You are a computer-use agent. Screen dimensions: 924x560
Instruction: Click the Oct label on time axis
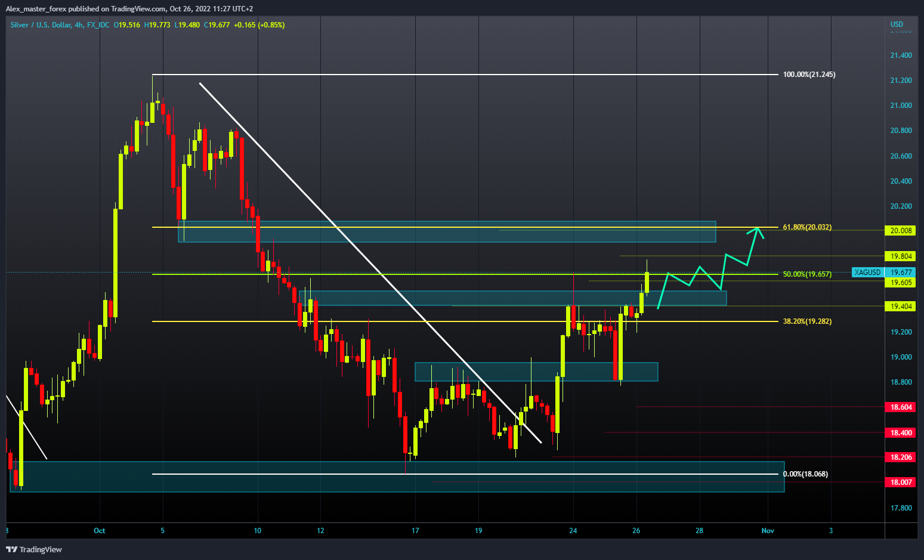click(100, 531)
